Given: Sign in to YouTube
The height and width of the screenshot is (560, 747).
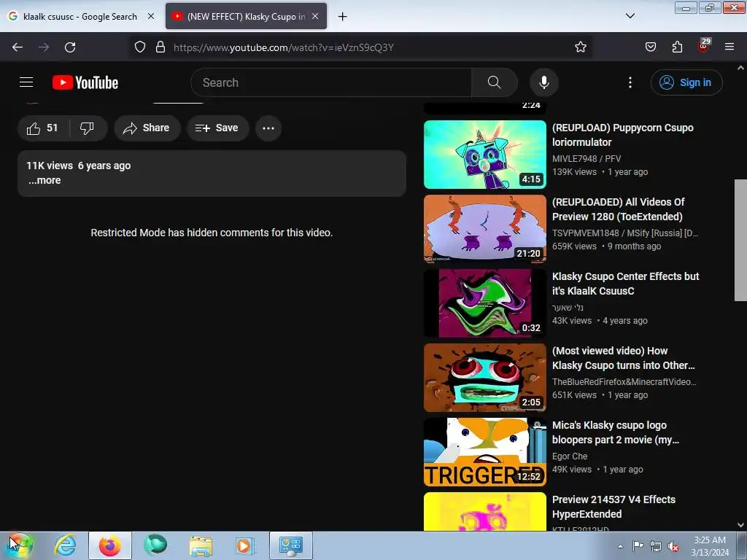Looking at the screenshot, I should point(686,82).
